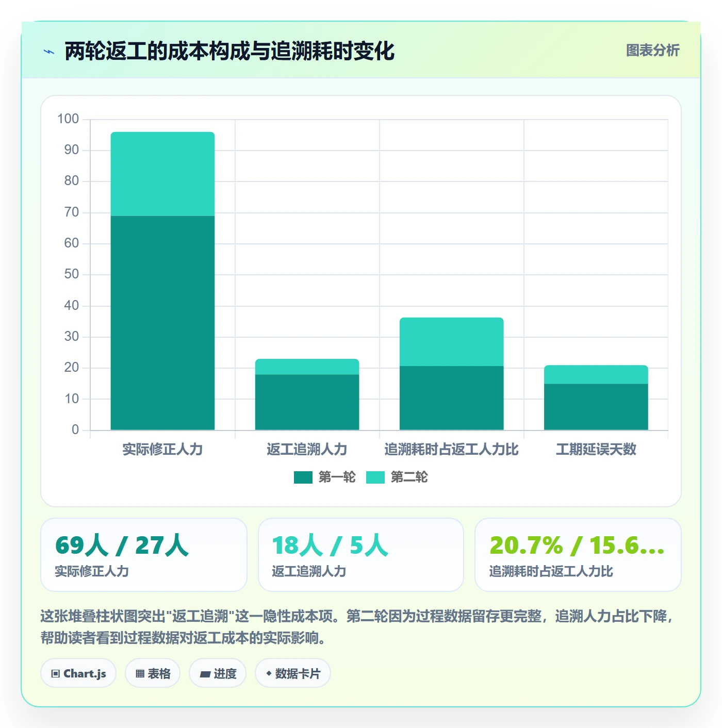Viewport: 722px width, 728px height.
Task: Click the grid icon in the 表格 tag
Action: (x=140, y=673)
